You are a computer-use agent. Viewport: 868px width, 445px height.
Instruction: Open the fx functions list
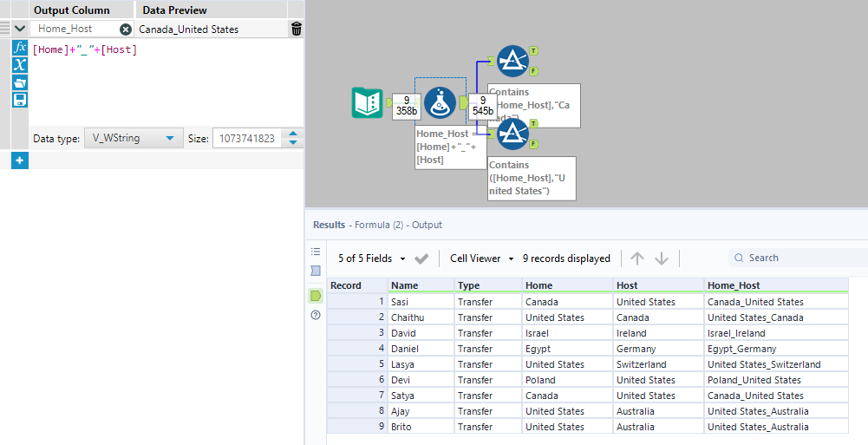click(x=20, y=47)
